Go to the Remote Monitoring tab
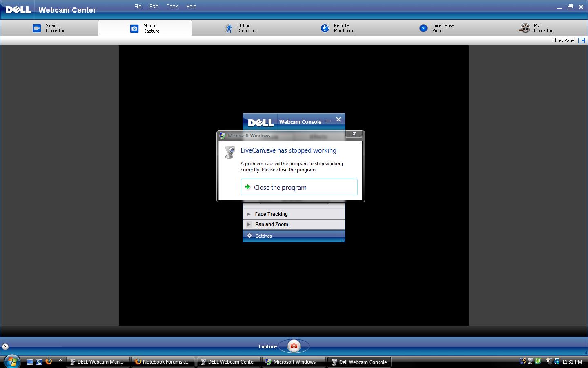Image resolution: width=588 pixels, height=368 pixels. tap(338, 28)
